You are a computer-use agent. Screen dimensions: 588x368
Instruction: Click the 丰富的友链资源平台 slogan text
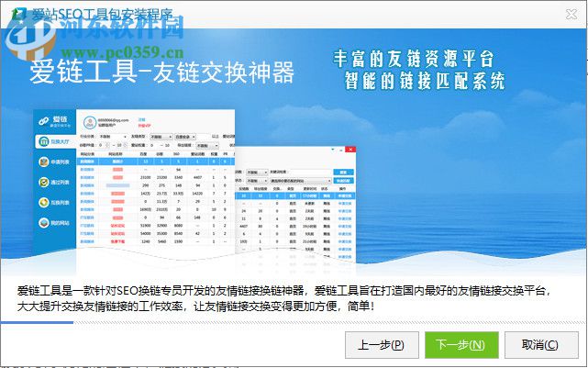[413, 59]
